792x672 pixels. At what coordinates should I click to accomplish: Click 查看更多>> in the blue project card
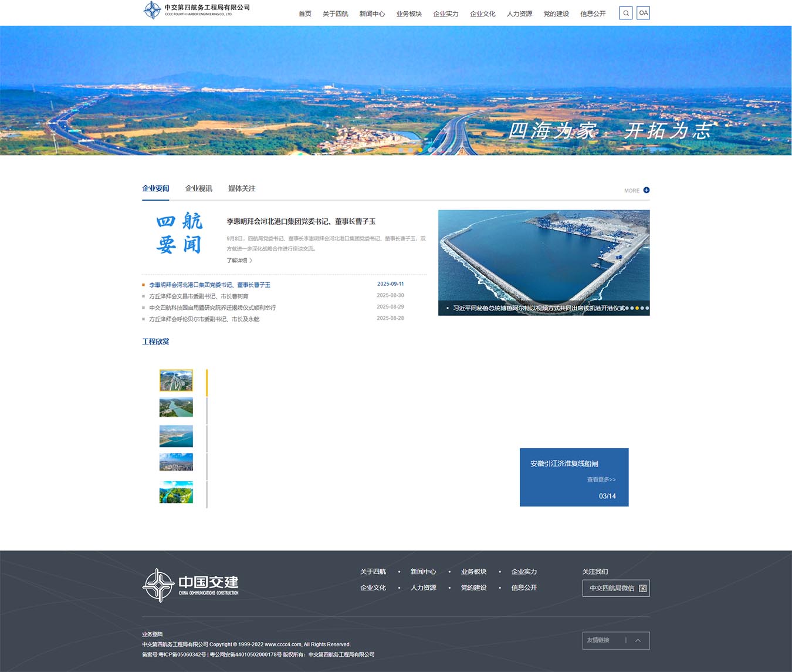pyautogui.click(x=601, y=479)
